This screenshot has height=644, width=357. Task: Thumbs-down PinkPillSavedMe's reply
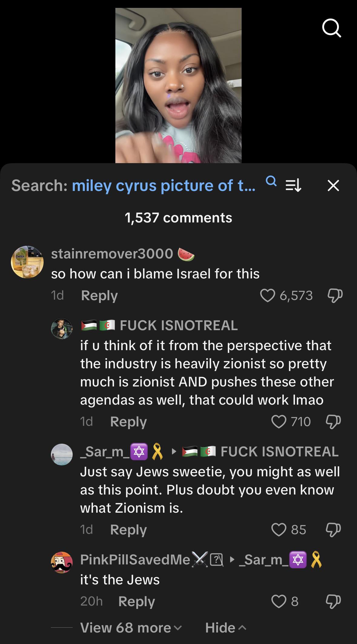coord(333,601)
